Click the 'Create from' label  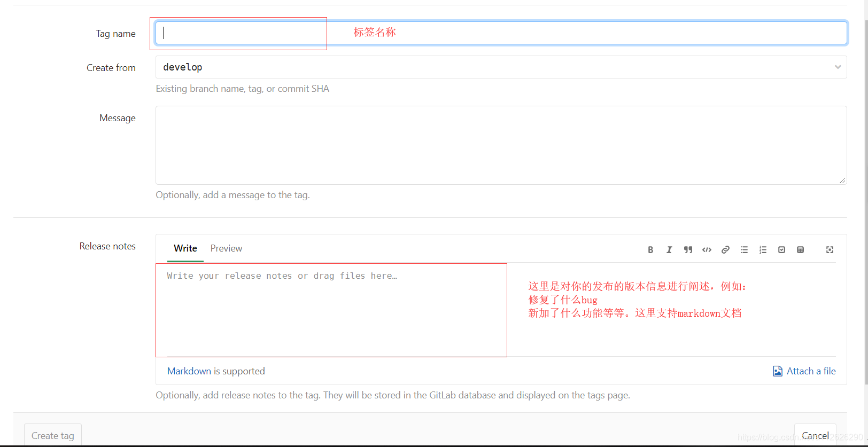[x=111, y=68]
